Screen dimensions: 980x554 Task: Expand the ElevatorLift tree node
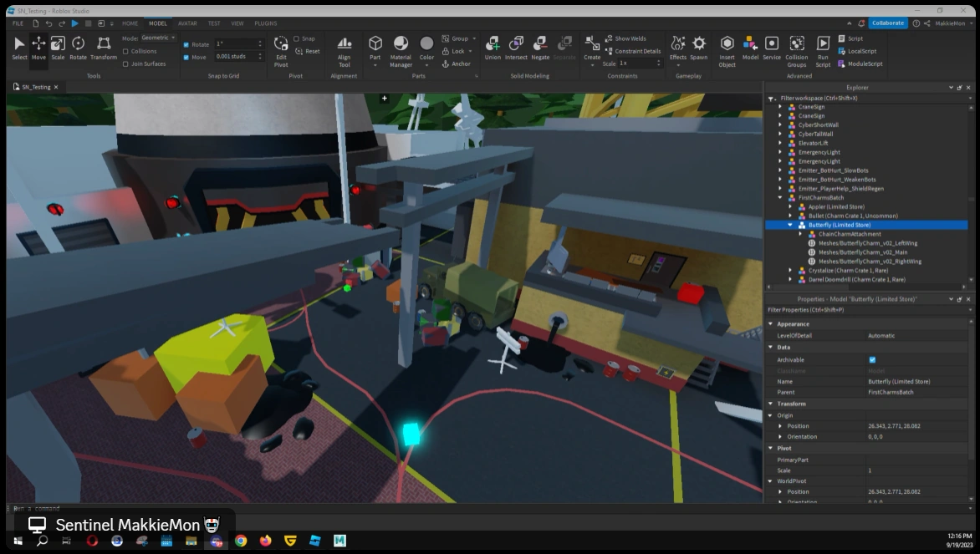pyautogui.click(x=780, y=143)
